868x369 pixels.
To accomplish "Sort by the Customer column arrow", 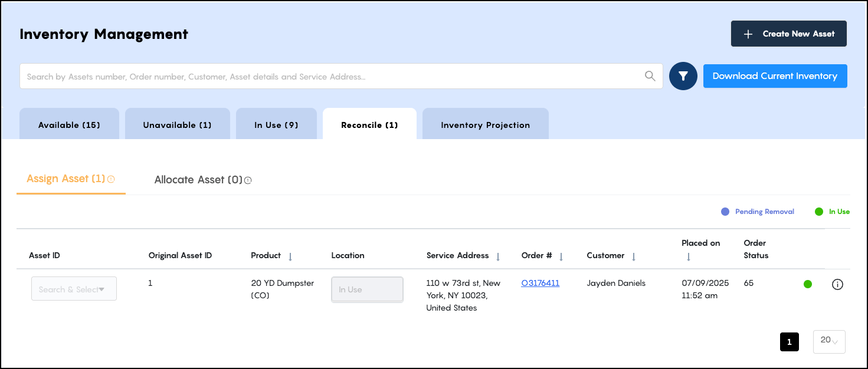I will (634, 256).
